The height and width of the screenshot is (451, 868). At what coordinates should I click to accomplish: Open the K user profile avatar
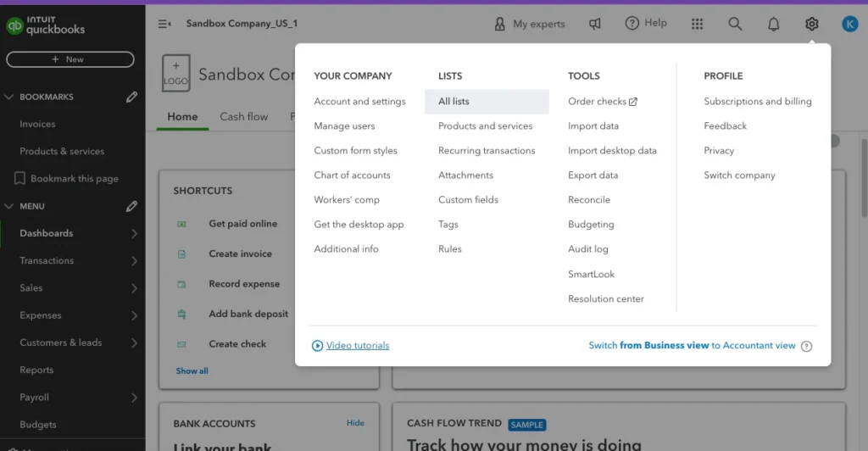point(849,24)
